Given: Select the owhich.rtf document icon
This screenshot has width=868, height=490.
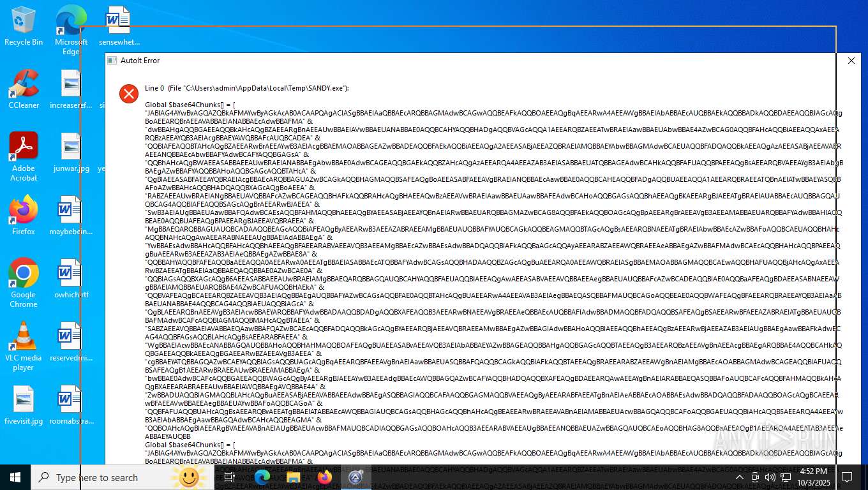Looking at the screenshot, I should (71, 279).
